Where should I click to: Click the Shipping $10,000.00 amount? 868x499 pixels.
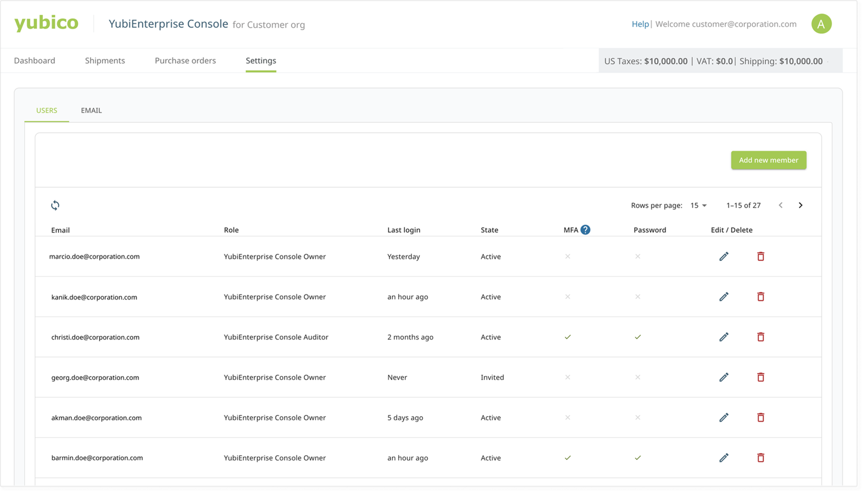coord(801,61)
